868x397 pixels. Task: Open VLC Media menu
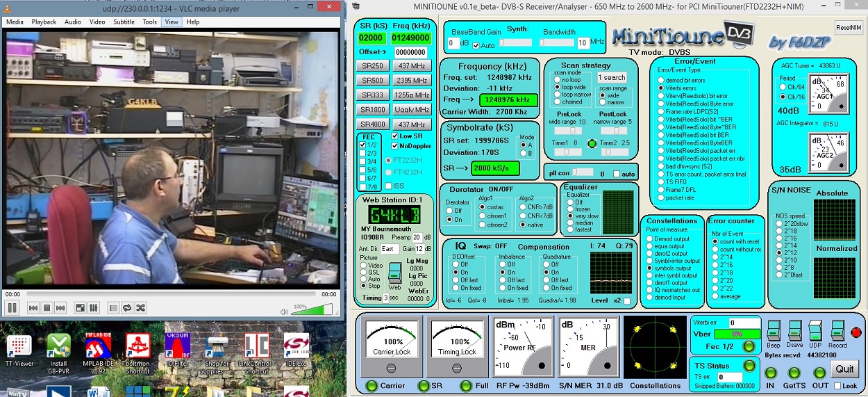15,22
